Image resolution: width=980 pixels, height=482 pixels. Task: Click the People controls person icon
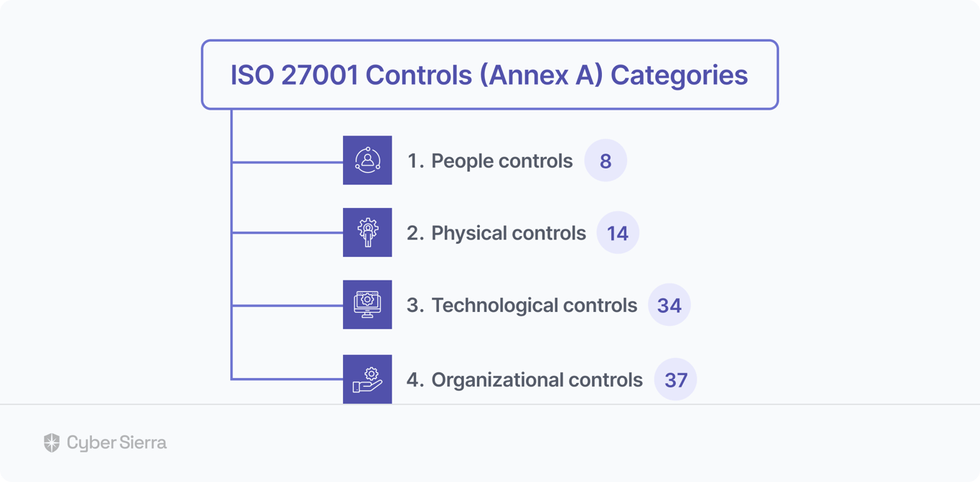367,160
